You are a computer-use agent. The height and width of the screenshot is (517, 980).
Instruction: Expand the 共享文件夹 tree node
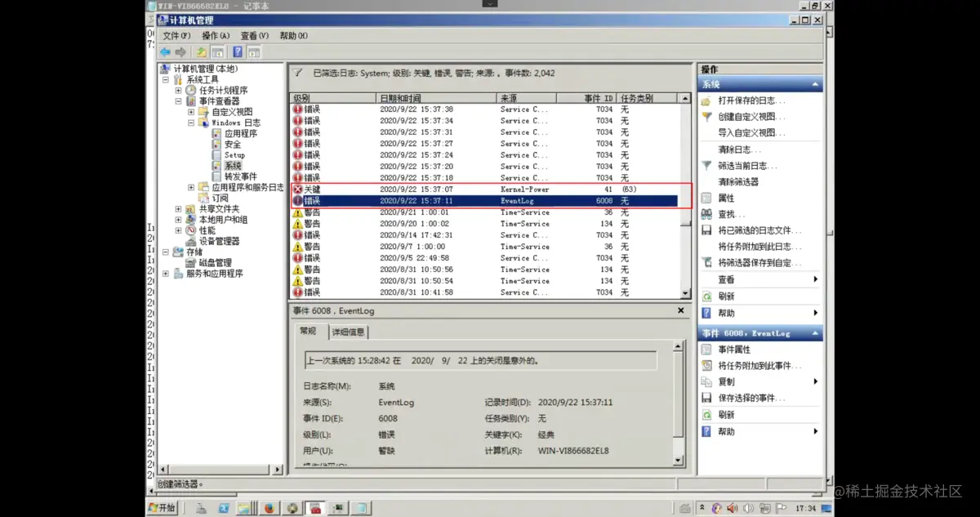(x=179, y=207)
